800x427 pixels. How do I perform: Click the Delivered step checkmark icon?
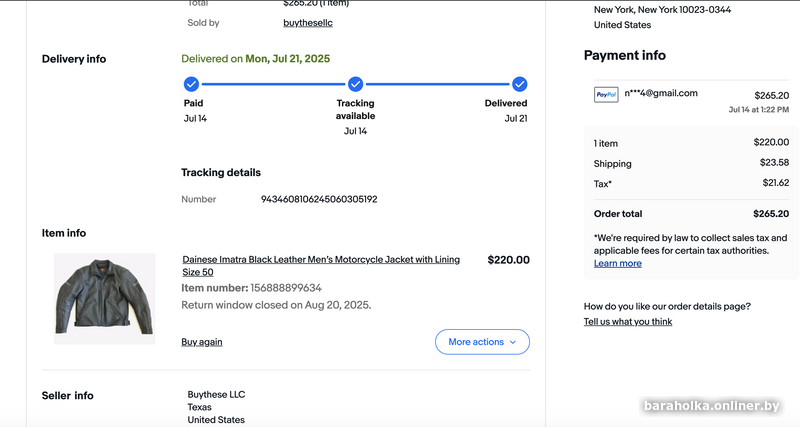[519, 84]
